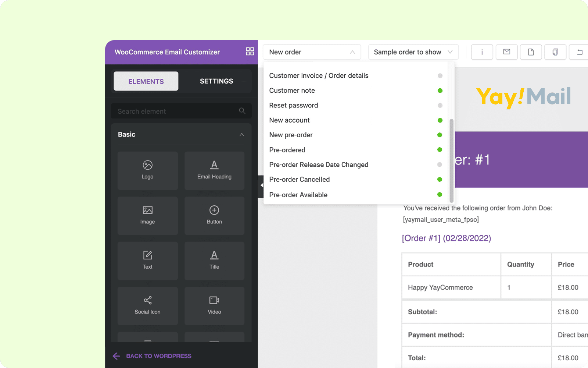Add a Title element
Viewport: 588px width, 368px height.
click(x=214, y=261)
